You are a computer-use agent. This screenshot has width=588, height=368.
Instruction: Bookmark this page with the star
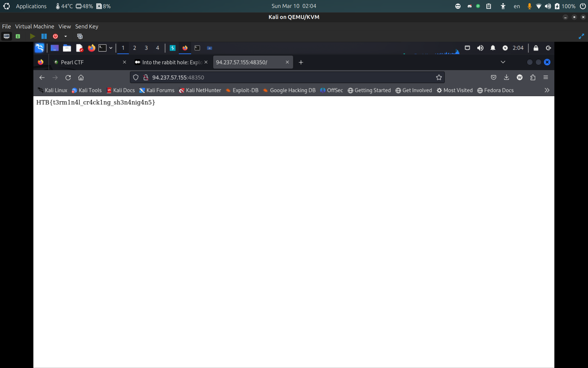(439, 78)
